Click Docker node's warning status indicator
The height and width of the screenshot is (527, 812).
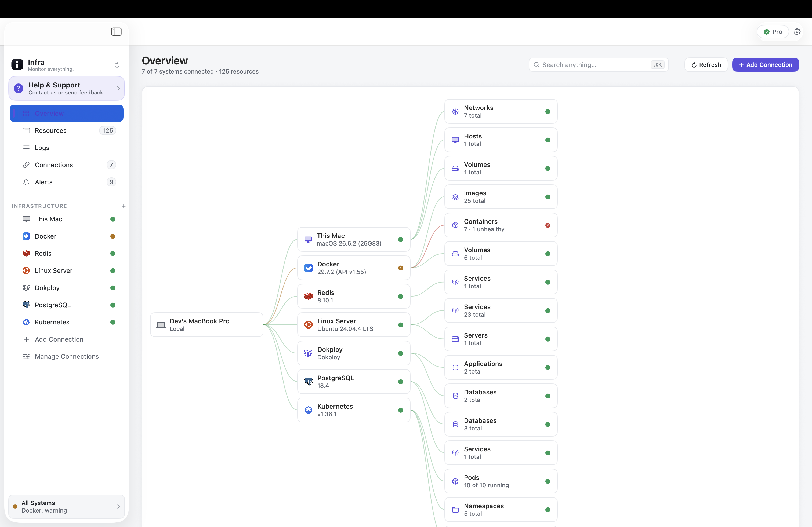pos(401,268)
